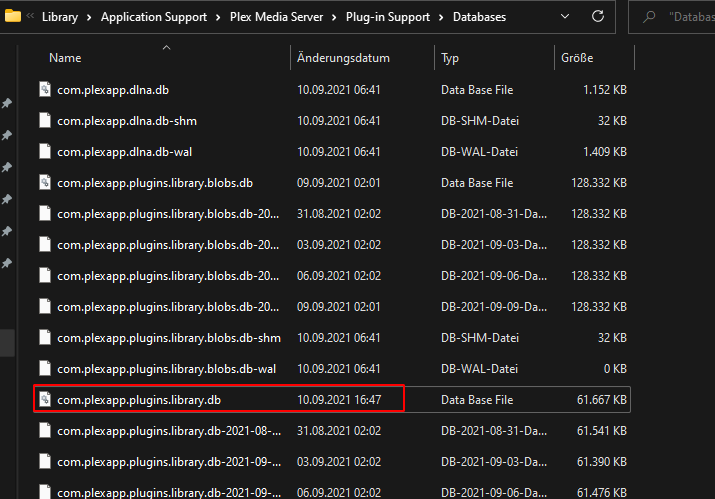This screenshot has width=715, height=499.
Task: Select file com.plexapp.plugins.library.blobs.db-shm
Action: 169,338
